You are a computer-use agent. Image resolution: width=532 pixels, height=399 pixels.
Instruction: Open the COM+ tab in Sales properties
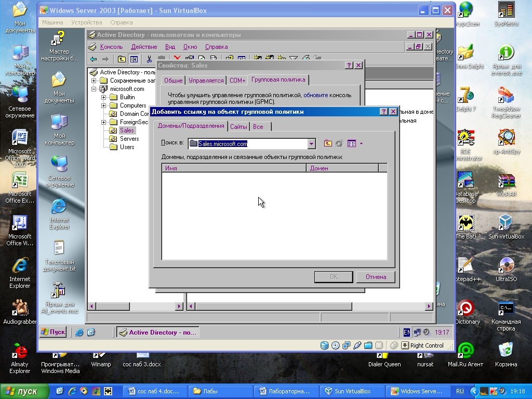point(237,81)
